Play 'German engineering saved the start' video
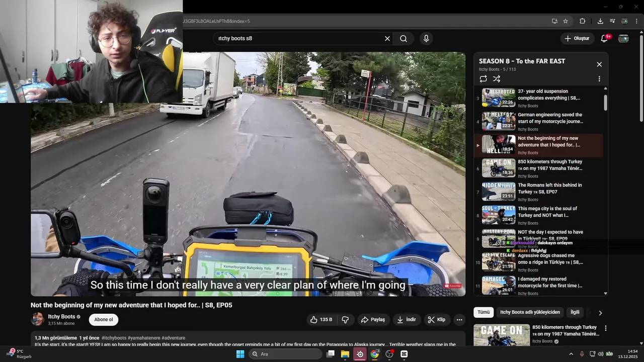 tap(539, 121)
